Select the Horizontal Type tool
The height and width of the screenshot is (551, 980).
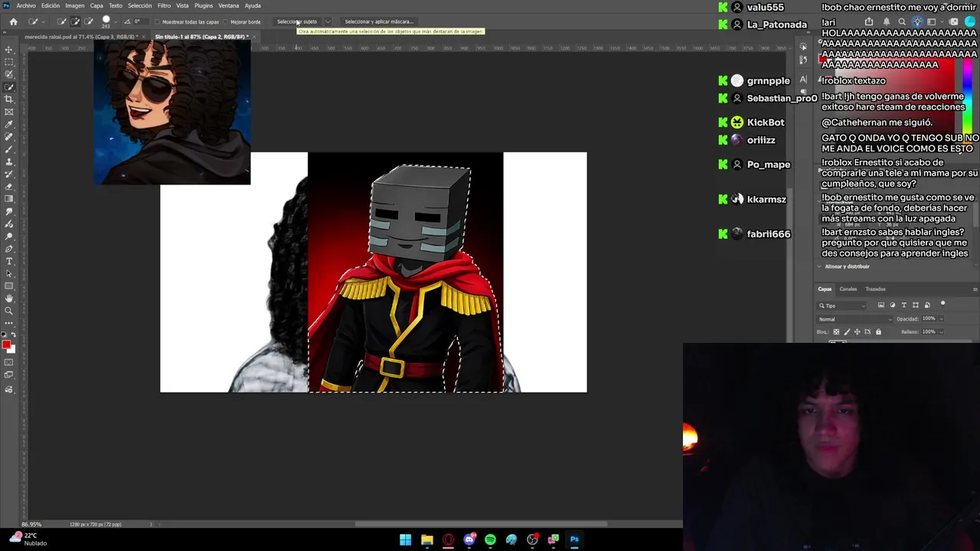coord(9,261)
